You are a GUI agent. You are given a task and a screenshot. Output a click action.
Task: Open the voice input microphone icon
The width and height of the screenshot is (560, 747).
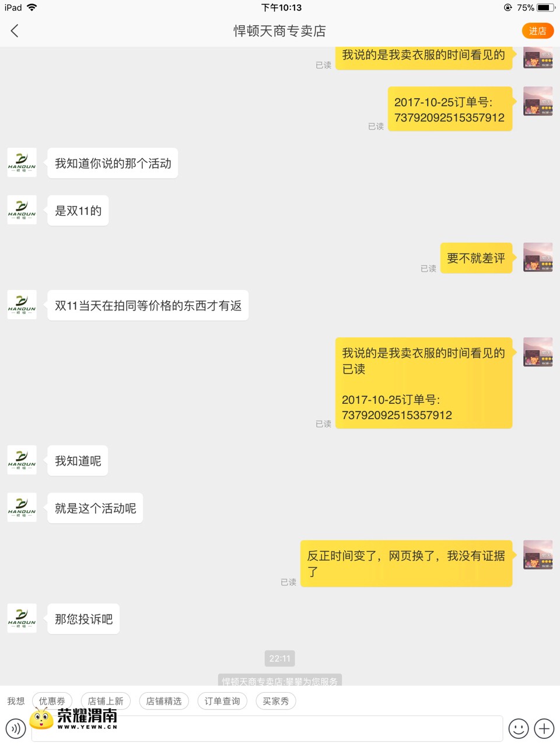[x=16, y=728]
